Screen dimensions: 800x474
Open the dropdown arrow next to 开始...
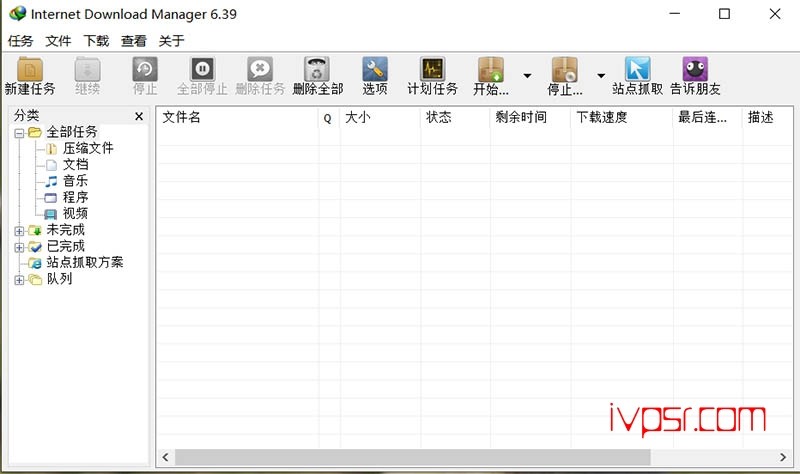point(528,76)
